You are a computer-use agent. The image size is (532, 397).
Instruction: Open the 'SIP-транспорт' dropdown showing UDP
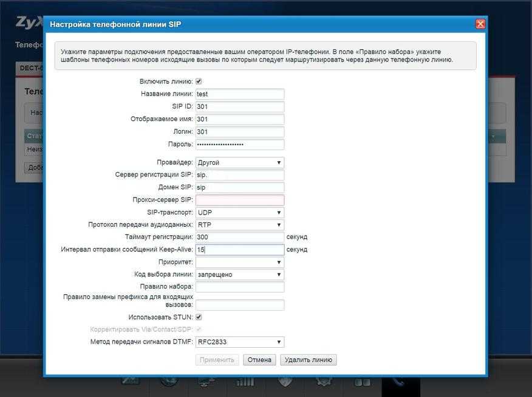240,213
